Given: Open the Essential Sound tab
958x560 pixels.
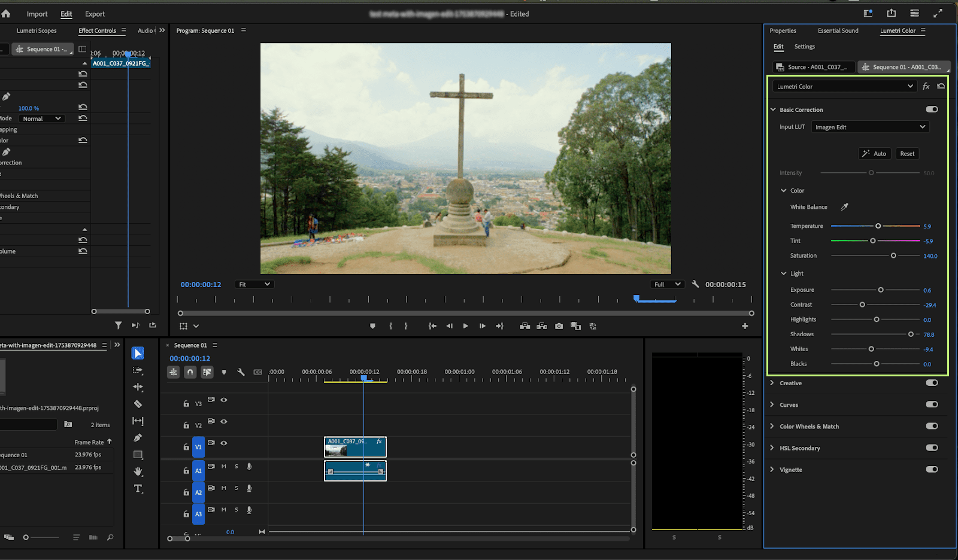Looking at the screenshot, I should click(838, 31).
